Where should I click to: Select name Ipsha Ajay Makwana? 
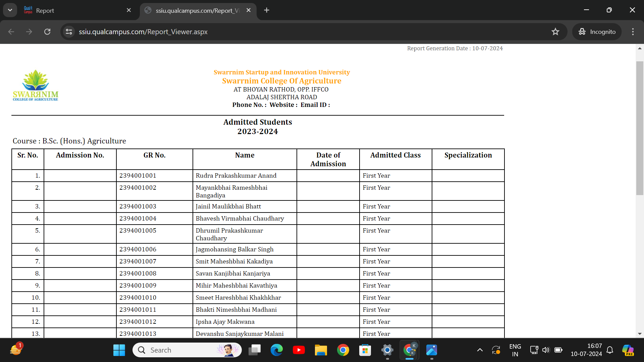[x=225, y=322]
